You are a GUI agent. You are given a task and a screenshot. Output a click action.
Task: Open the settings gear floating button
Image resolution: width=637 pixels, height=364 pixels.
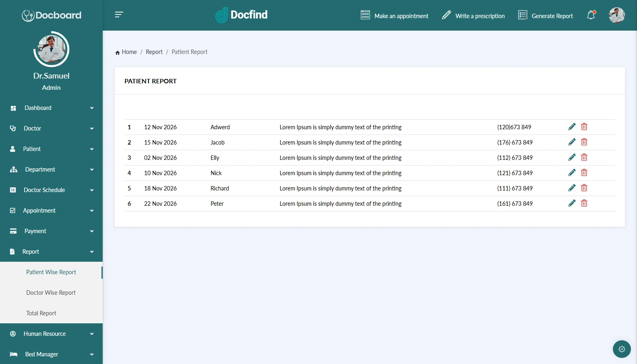pos(622,349)
